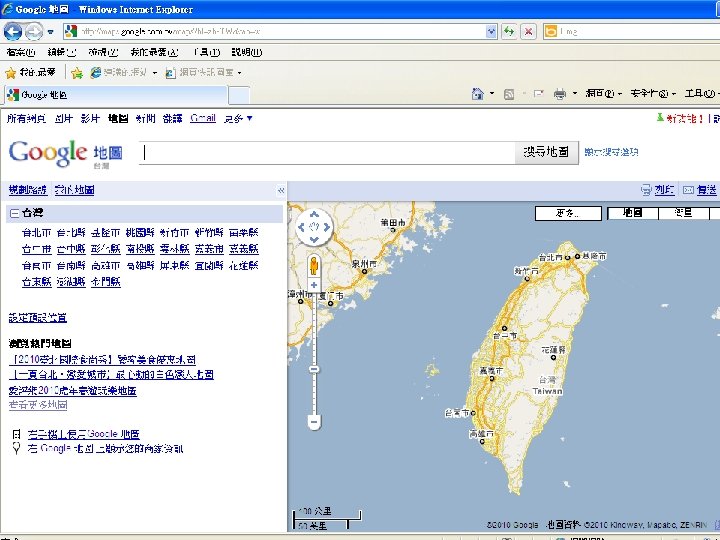Click the zoom slider handle
The height and width of the screenshot is (540, 720).
(x=315, y=369)
